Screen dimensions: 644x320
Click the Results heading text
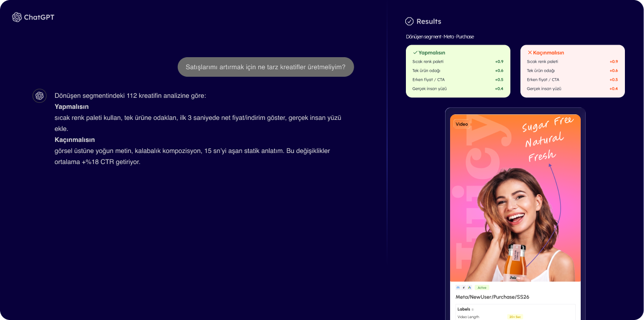429,22
